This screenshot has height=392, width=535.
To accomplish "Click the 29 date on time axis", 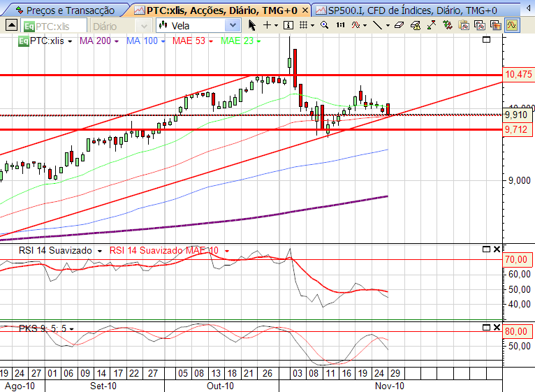I will point(395,373).
